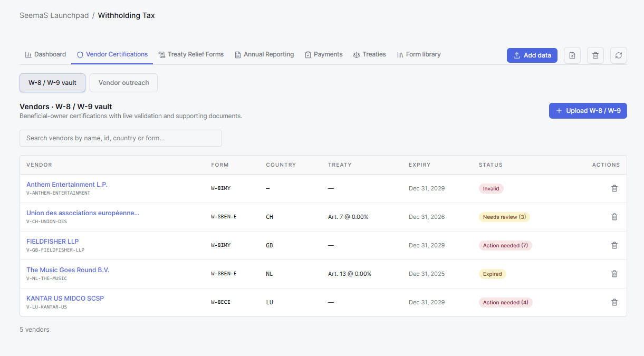Open the KANTAR US MIDCO SCSP vendor
This screenshot has height=356, width=644.
[65, 299]
